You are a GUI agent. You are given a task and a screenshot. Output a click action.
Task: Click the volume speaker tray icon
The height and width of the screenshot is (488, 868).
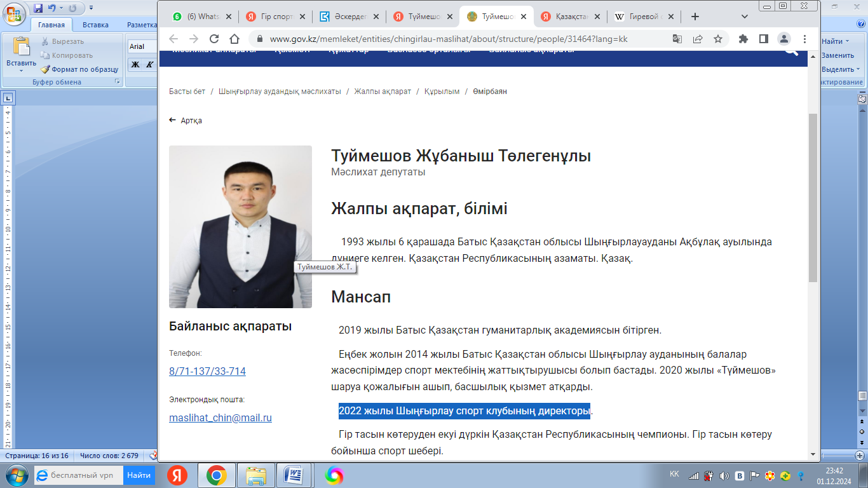[x=724, y=475]
